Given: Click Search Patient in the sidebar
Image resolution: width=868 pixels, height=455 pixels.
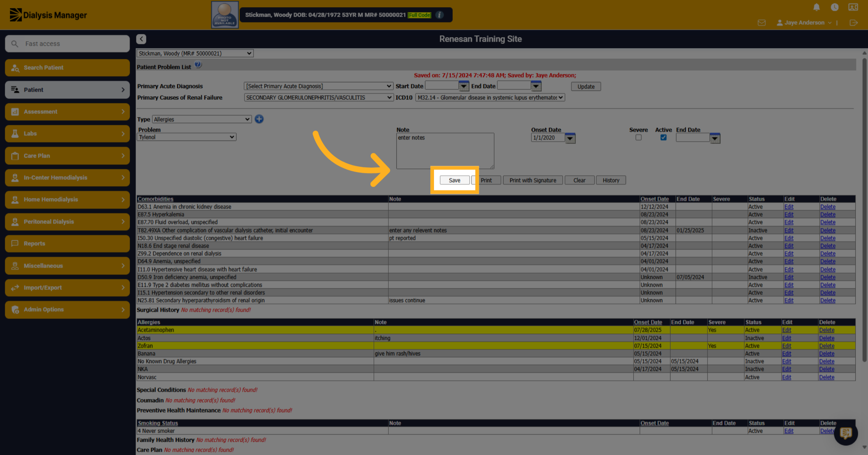Looking at the screenshot, I should click(x=67, y=68).
